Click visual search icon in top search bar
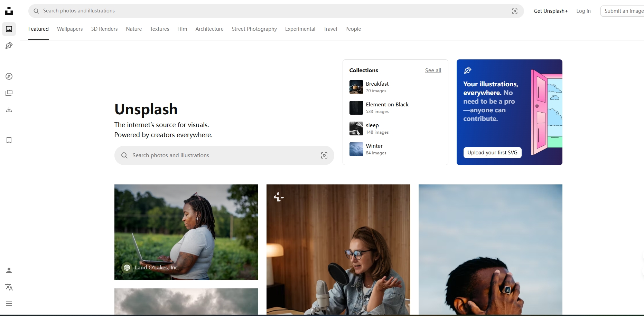Viewport: 644px width, 316px height. pyautogui.click(x=514, y=11)
